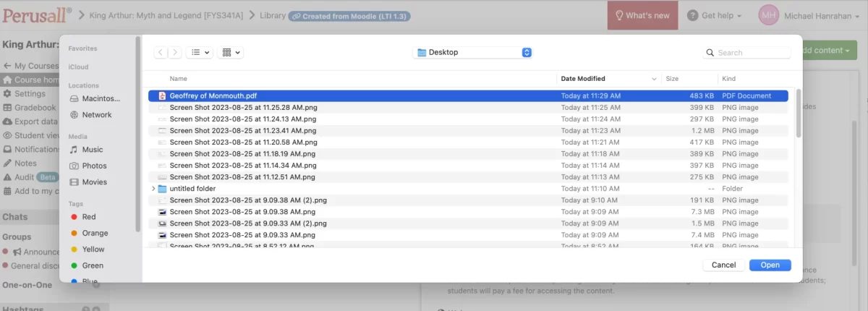Click the PDF icon of Geoffrey of Monmouth
The width and height of the screenshot is (868, 311).
(x=162, y=95)
